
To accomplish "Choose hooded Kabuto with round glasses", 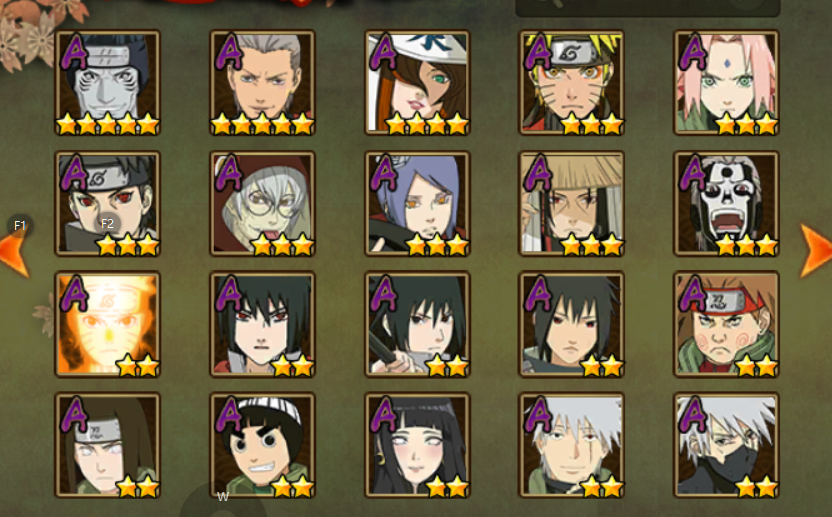I will click(x=262, y=204).
